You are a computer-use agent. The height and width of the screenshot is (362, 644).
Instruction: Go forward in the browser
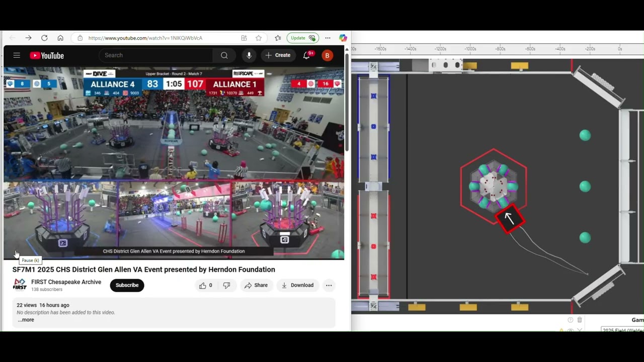pos(28,38)
